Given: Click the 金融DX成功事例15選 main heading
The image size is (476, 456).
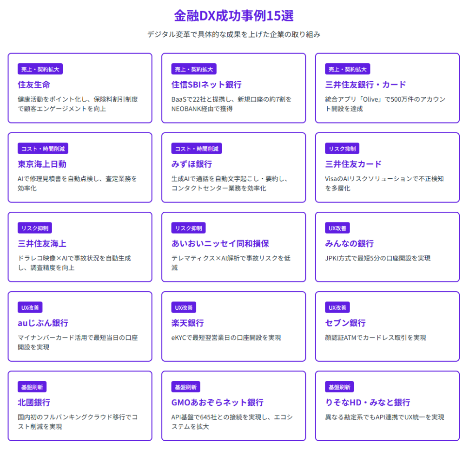Looking at the screenshot, I should coord(234,16).
